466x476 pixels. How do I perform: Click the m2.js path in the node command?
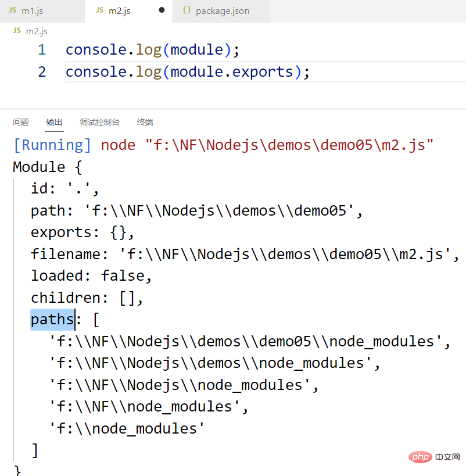coord(289,145)
